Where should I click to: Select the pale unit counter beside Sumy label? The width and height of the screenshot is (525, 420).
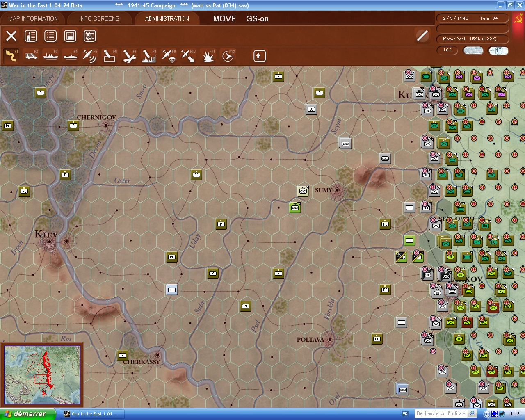pos(303,191)
